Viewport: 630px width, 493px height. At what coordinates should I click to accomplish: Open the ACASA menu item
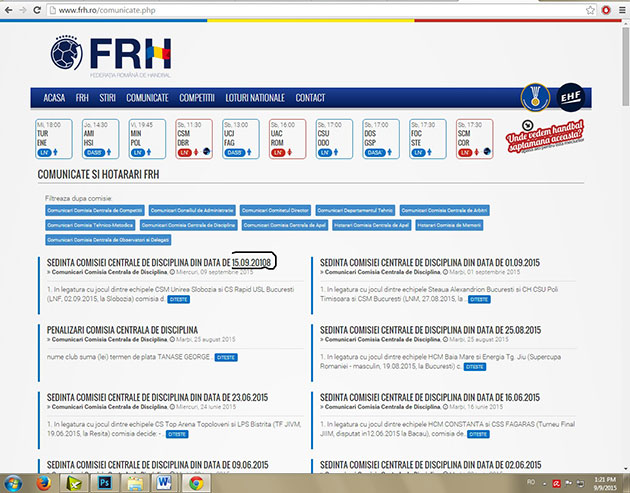pyautogui.click(x=54, y=98)
